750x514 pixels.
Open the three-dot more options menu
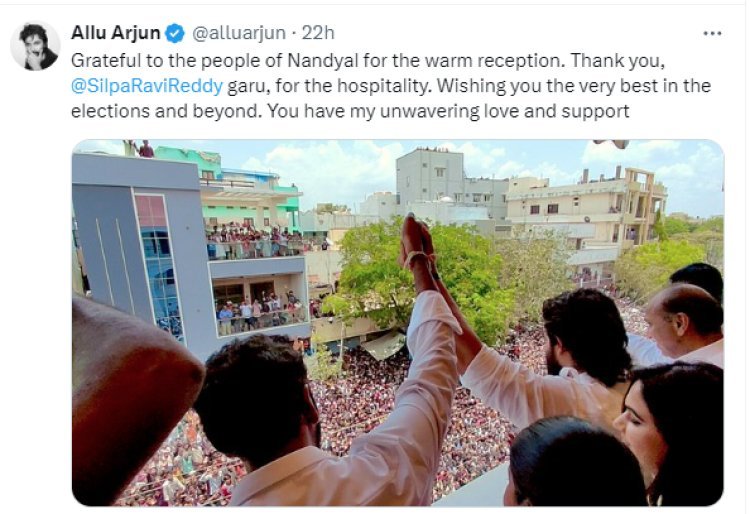point(712,33)
